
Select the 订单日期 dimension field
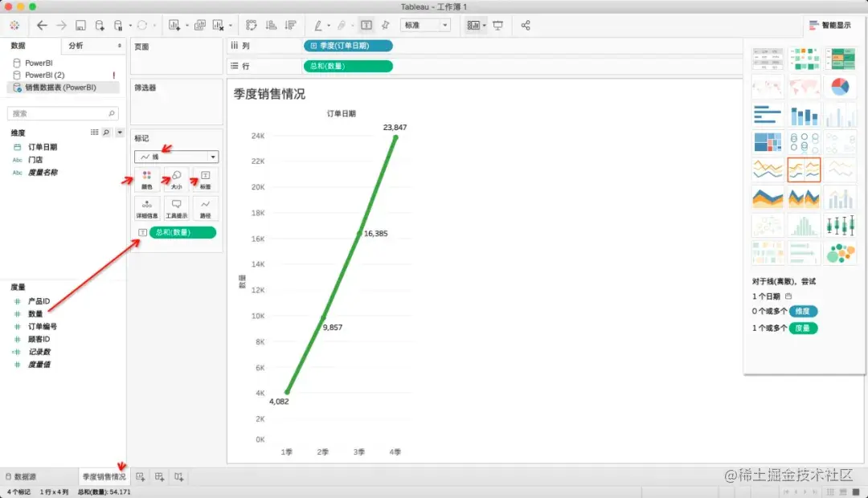point(42,147)
